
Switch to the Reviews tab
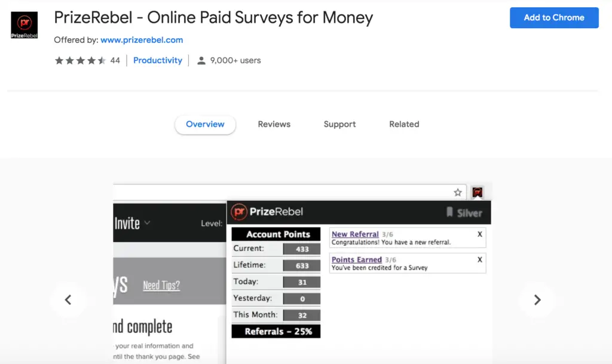coord(274,124)
